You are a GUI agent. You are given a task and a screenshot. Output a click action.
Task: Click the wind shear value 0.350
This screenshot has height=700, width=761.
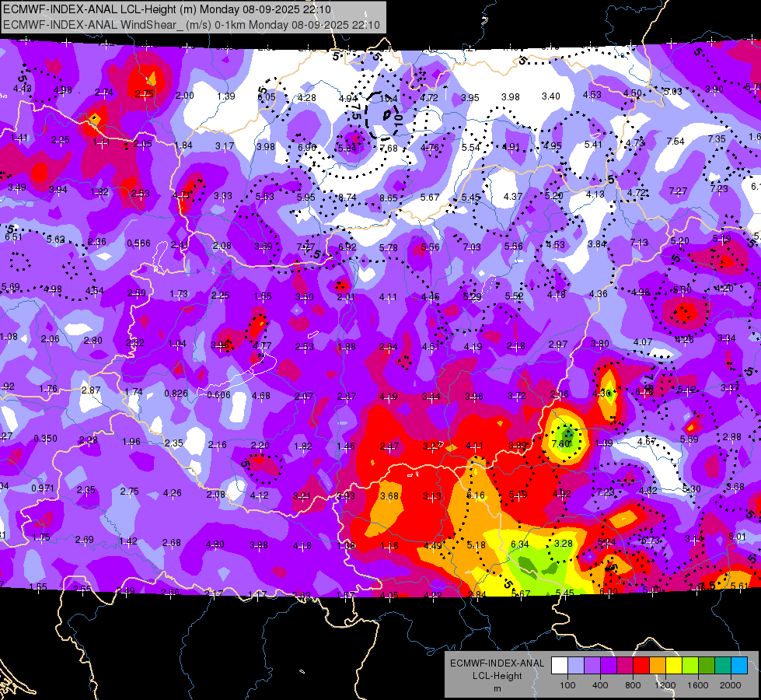point(45,439)
